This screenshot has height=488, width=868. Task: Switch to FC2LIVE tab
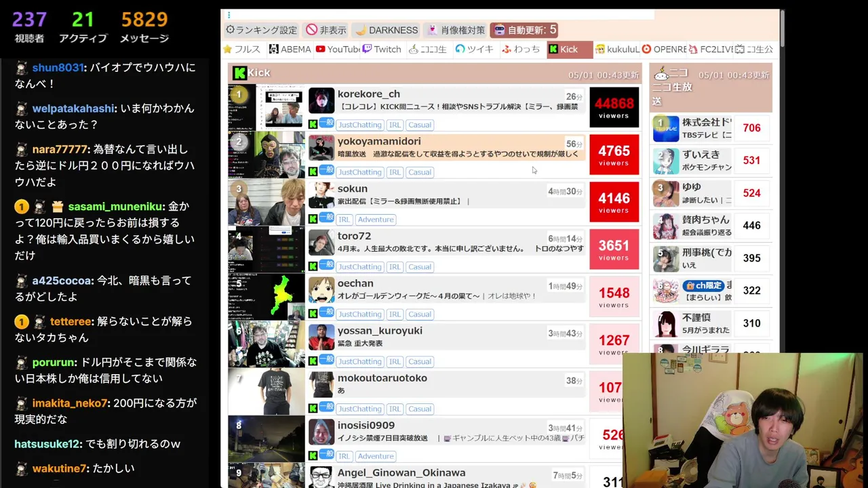click(711, 49)
